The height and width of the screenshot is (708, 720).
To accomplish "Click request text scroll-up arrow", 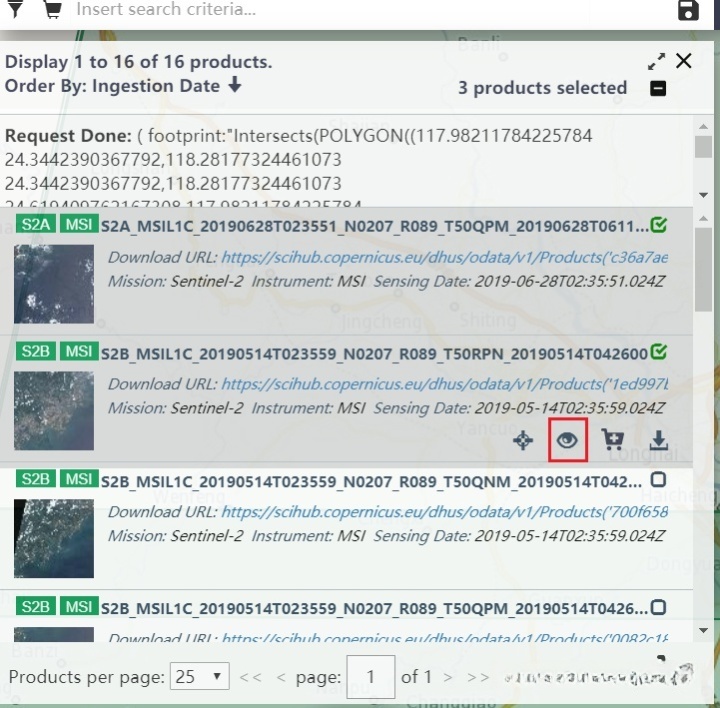I will [703, 126].
